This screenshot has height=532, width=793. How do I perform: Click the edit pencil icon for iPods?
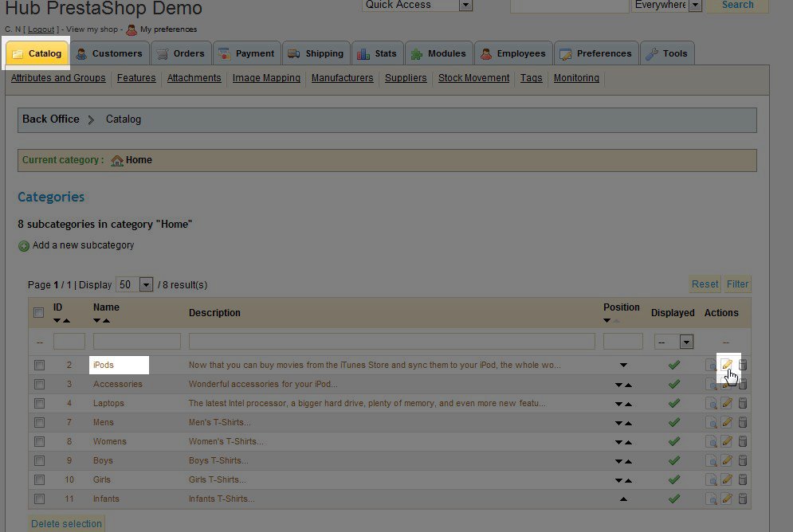point(727,365)
